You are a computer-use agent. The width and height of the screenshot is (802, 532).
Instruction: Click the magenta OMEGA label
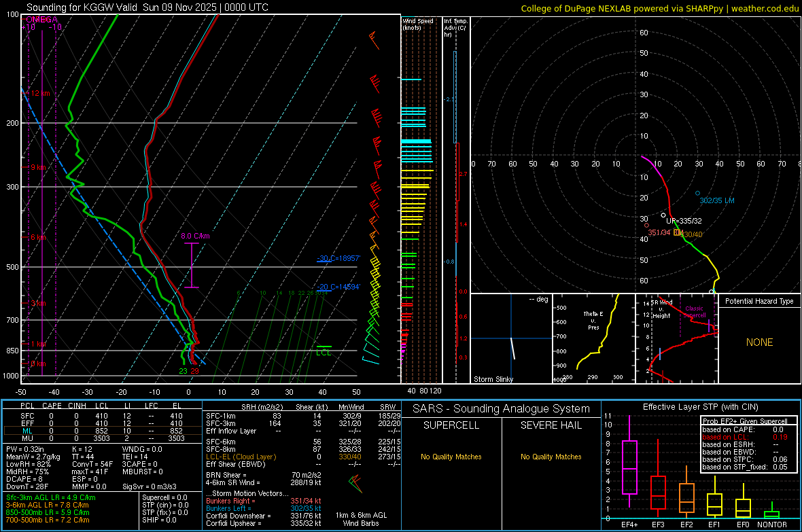41,20
